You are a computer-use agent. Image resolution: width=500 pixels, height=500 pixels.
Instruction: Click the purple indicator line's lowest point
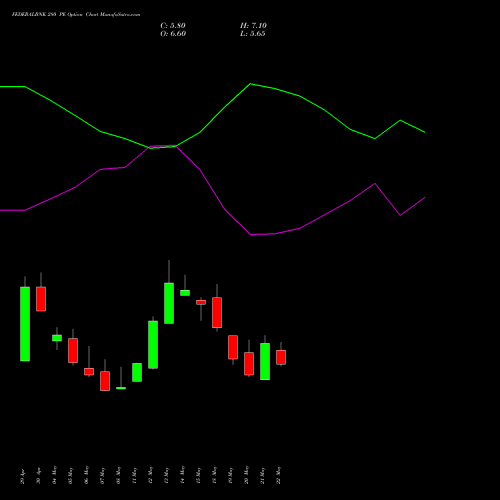click(x=251, y=235)
